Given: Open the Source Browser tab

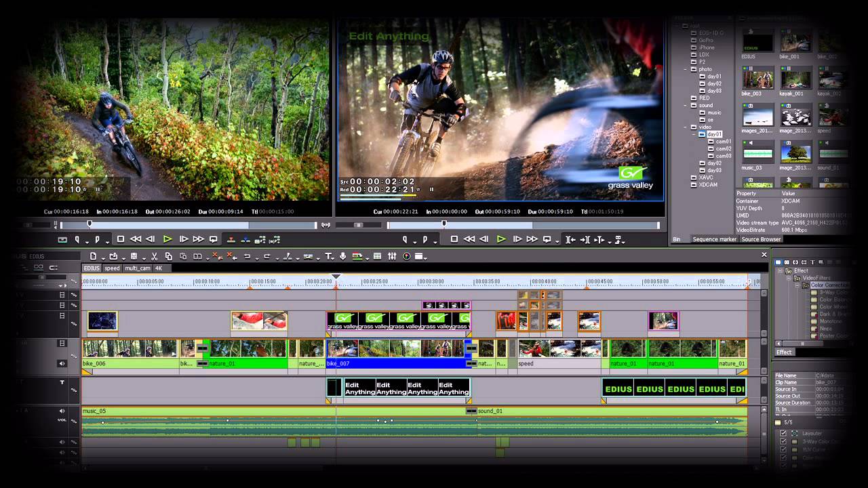Looking at the screenshot, I should (761, 239).
